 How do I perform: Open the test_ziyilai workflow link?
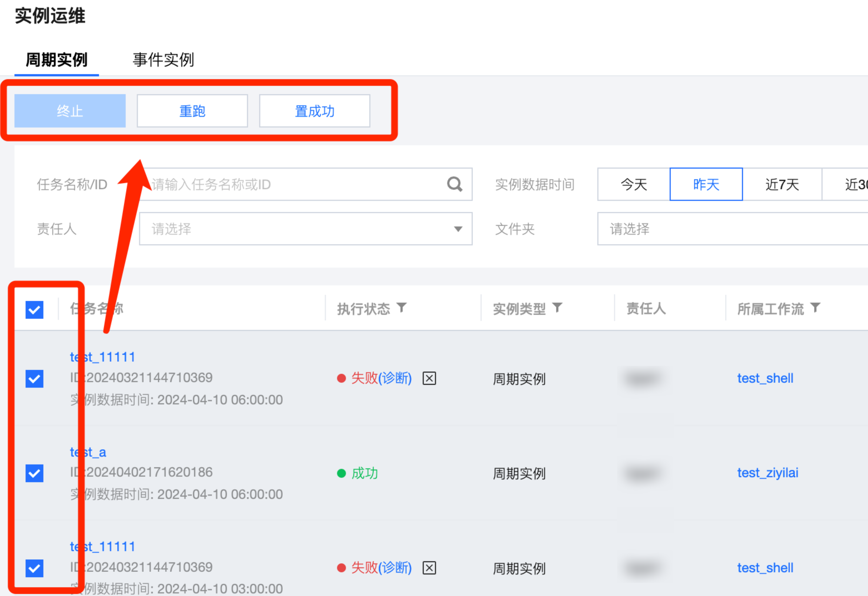point(767,473)
